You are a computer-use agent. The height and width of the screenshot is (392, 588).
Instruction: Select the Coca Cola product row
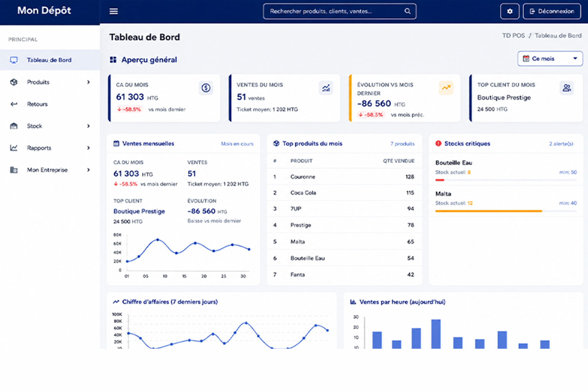(x=344, y=193)
